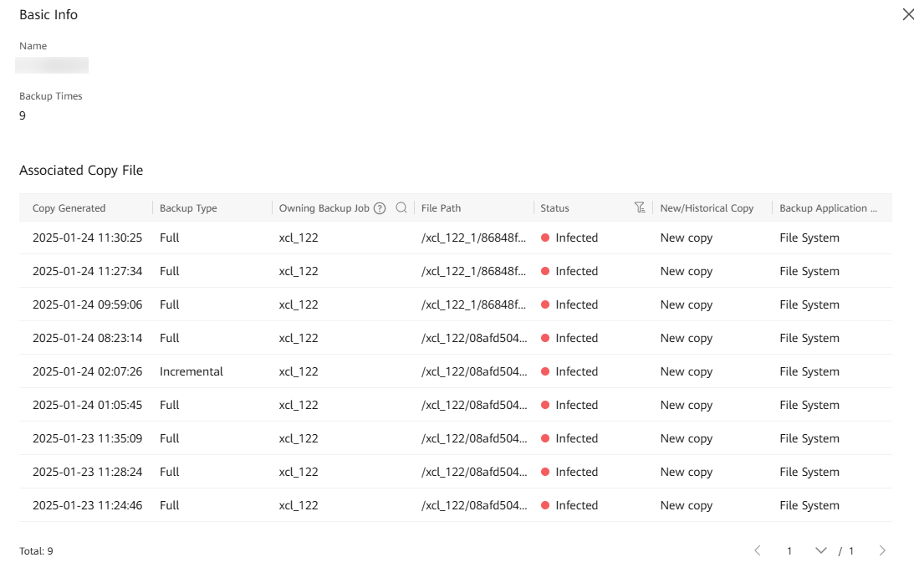Open the Status column filter
Image resolution: width=914 pixels, height=588 pixels.
(x=640, y=208)
